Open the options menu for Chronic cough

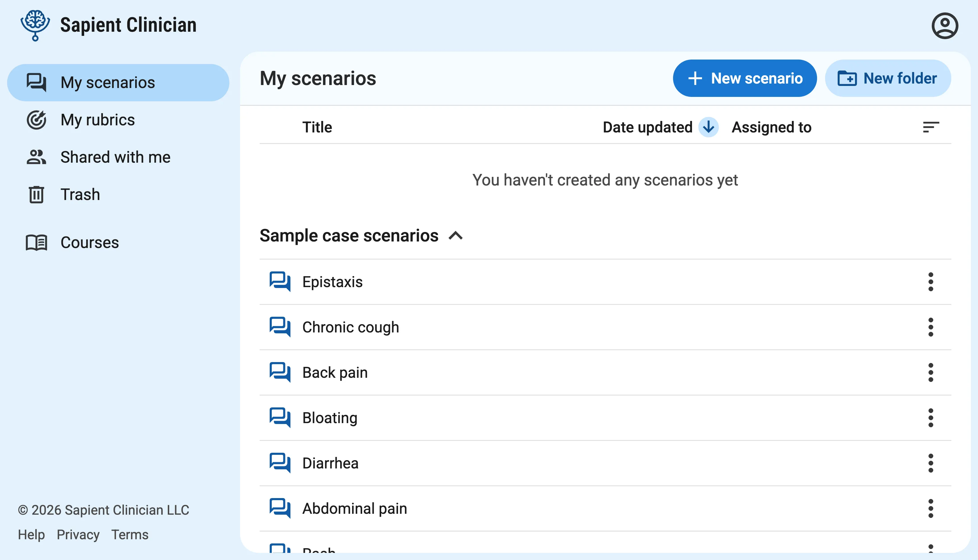[x=931, y=327]
